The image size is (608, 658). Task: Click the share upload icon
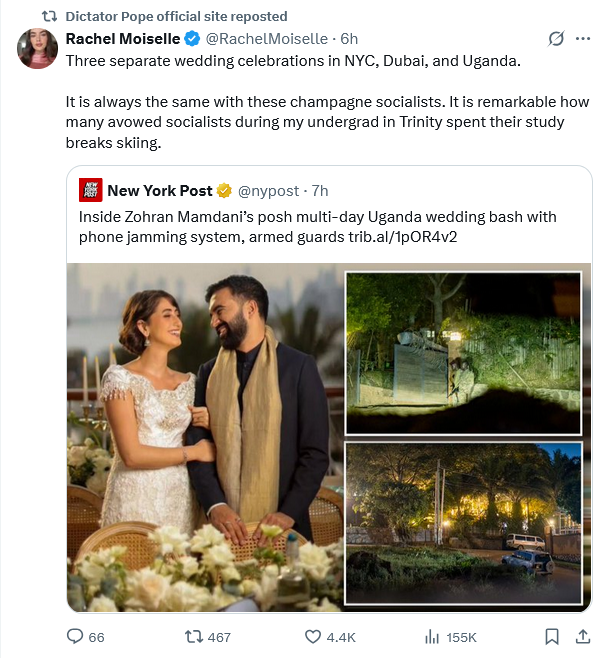(x=583, y=637)
